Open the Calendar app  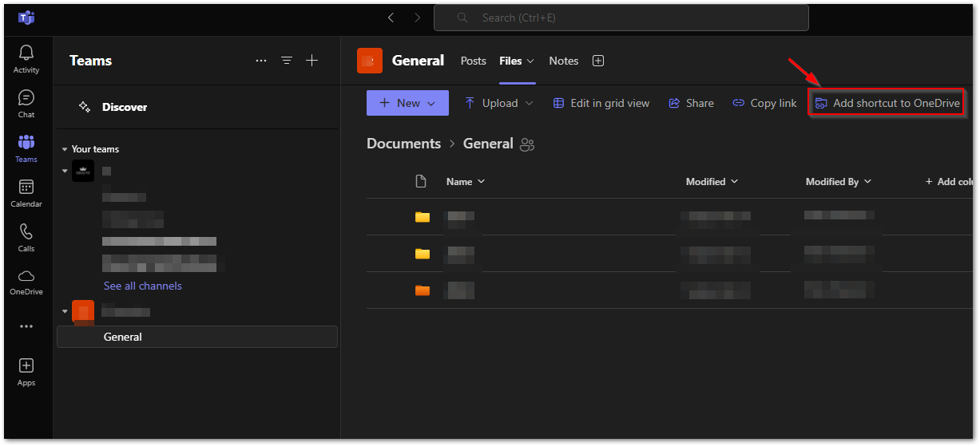(x=26, y=193)
